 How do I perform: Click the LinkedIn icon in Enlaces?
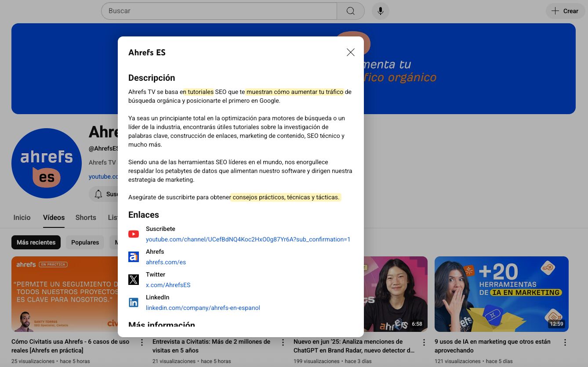[134, 302]
